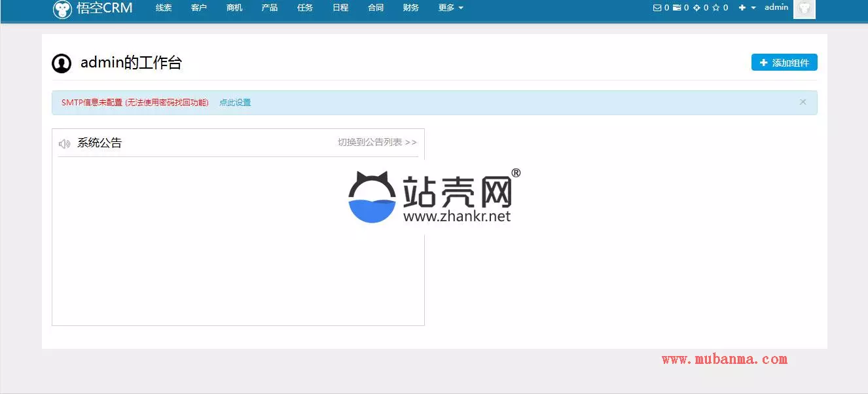The image size is (868, 394).
Task: Navigate to 商机 section
Action: [234, 8]
